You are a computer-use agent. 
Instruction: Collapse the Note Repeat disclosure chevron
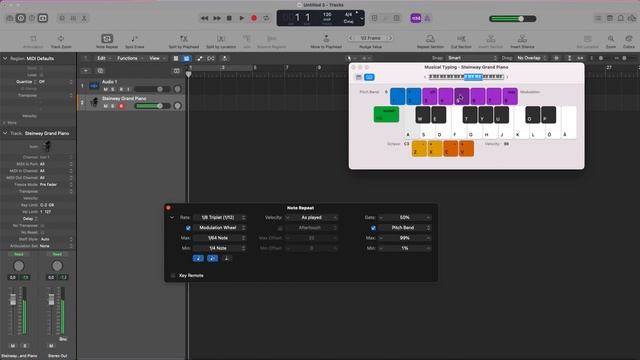point(172,218)
